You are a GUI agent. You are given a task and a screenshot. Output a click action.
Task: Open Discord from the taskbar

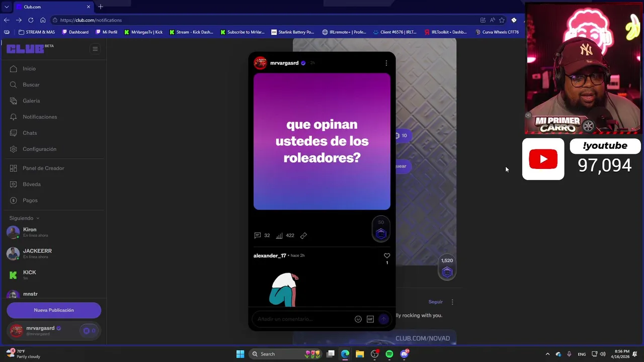404,354
